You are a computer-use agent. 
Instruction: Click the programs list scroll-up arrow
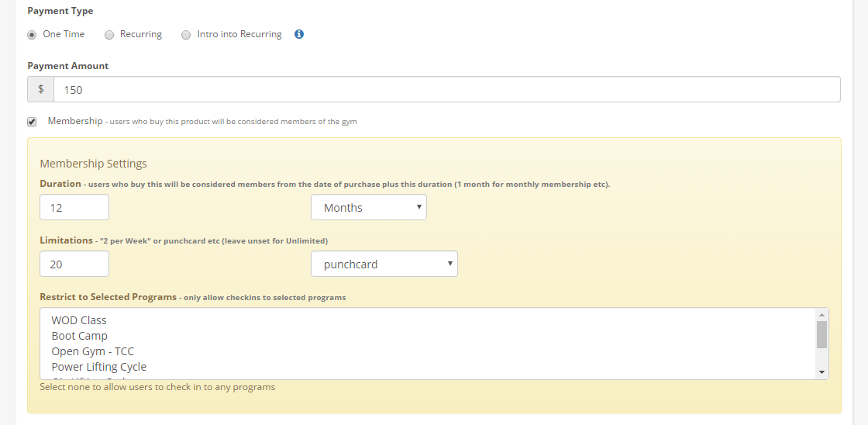click(821, 315)
